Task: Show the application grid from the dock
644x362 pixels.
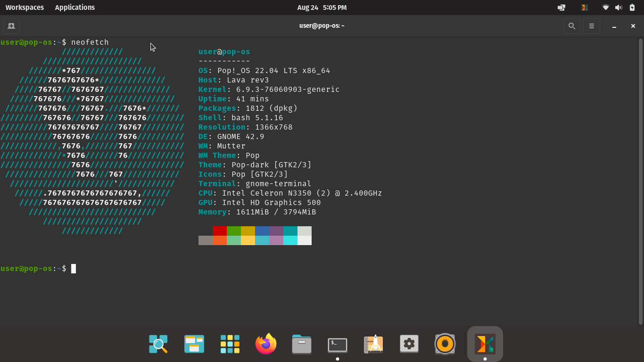Action: pyautogui.click(x=230, y=344)
